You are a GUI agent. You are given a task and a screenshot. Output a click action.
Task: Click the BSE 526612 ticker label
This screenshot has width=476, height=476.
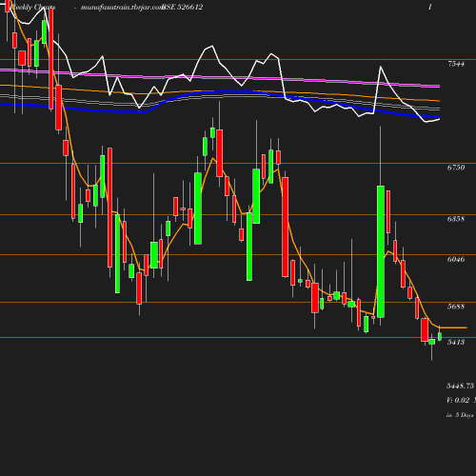(x=182, y=7)
